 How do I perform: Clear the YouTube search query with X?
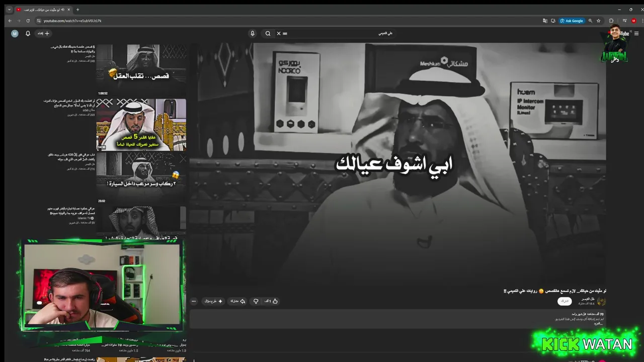(279, 33)
